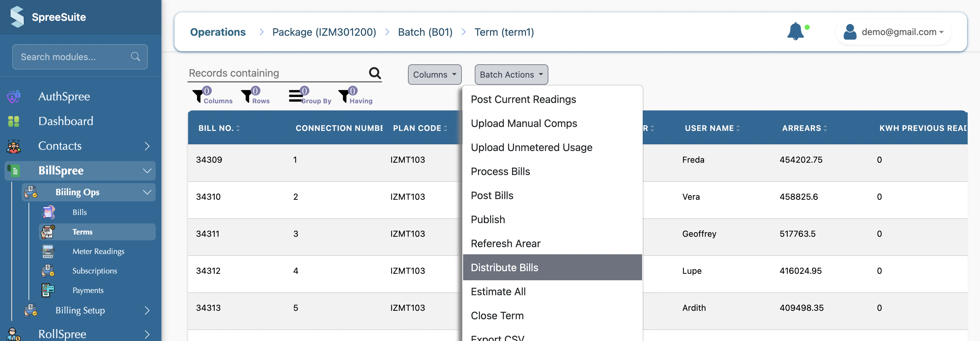Choose Upload Manual Comps
The image size is (980, 341).
(x=552, y=123)
